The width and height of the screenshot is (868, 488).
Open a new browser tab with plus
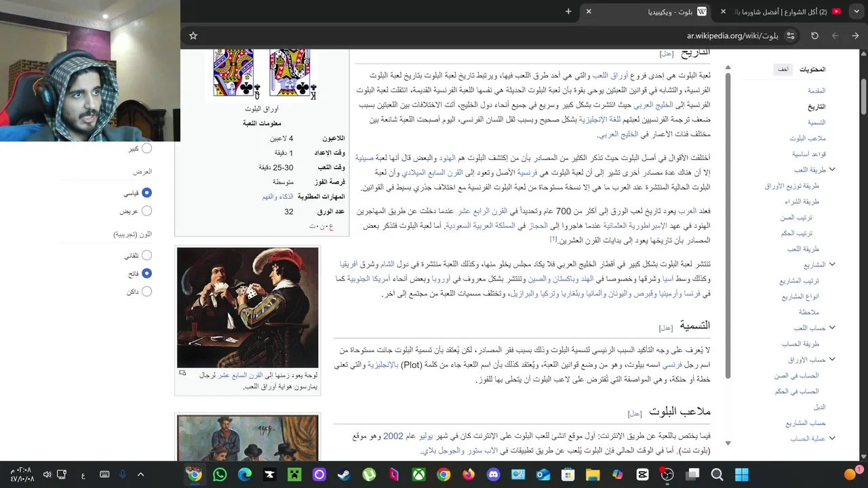tap(568, 12)
